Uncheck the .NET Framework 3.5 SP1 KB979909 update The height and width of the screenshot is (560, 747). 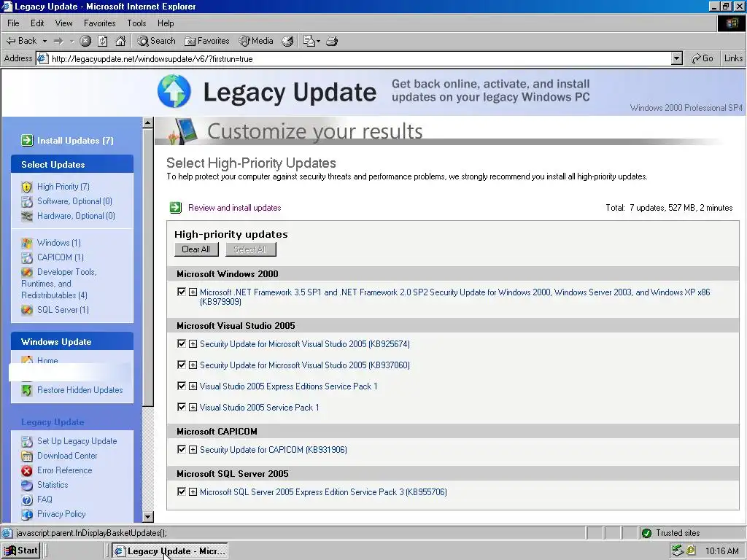[x=181, y=292]
